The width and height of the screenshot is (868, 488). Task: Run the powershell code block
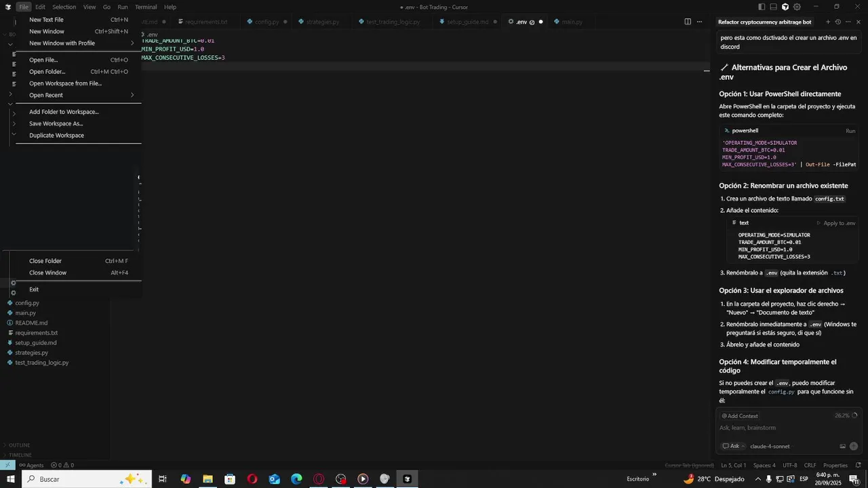pyautogui.click(x=850, y=131)
